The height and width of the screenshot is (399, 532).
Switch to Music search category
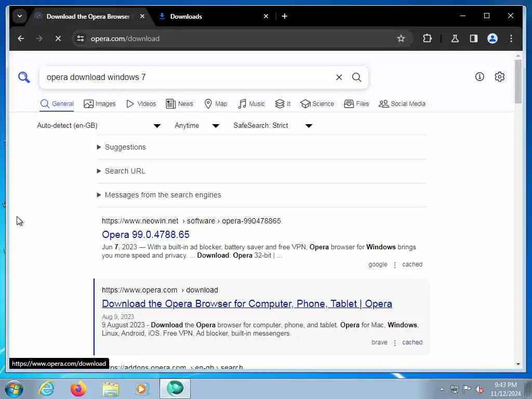point(251,104)
